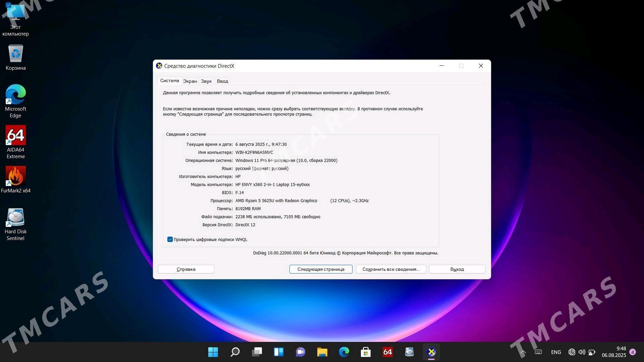The image size is (644, 362).
Task: Open the Корзина recycle bin icon
Action: pyautogui.click(x=15, y=58)
